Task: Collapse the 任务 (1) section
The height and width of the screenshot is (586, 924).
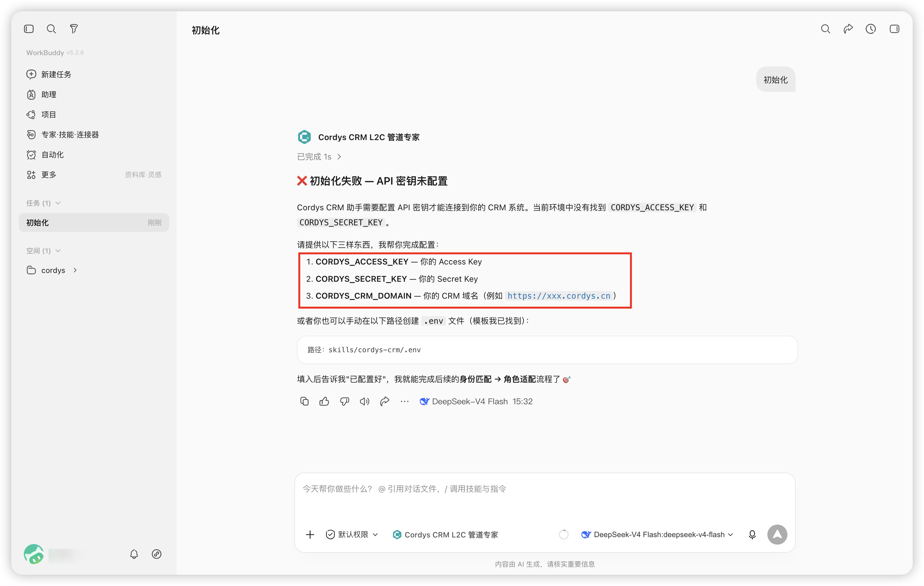Action: [x=43, y=203]
